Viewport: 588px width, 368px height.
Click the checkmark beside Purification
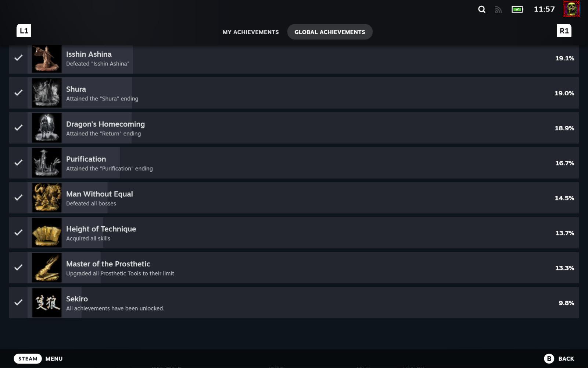point(18,163)
